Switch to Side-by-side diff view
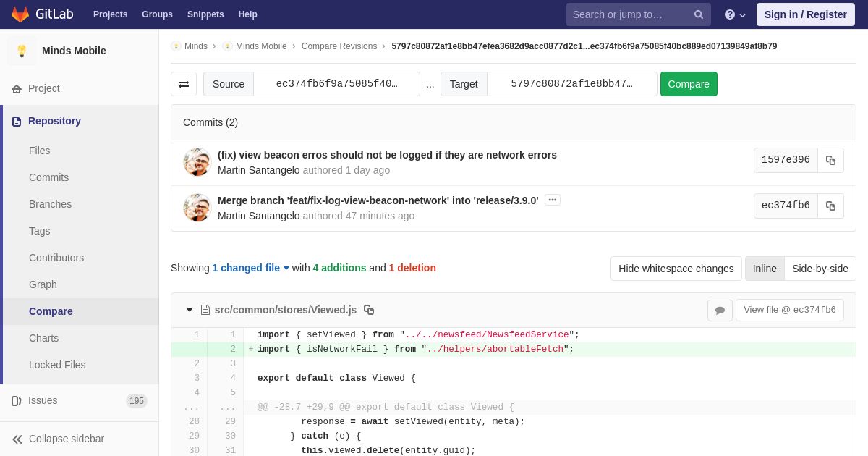The height and width of the screenshot is (456, 868). pos(820,269)
